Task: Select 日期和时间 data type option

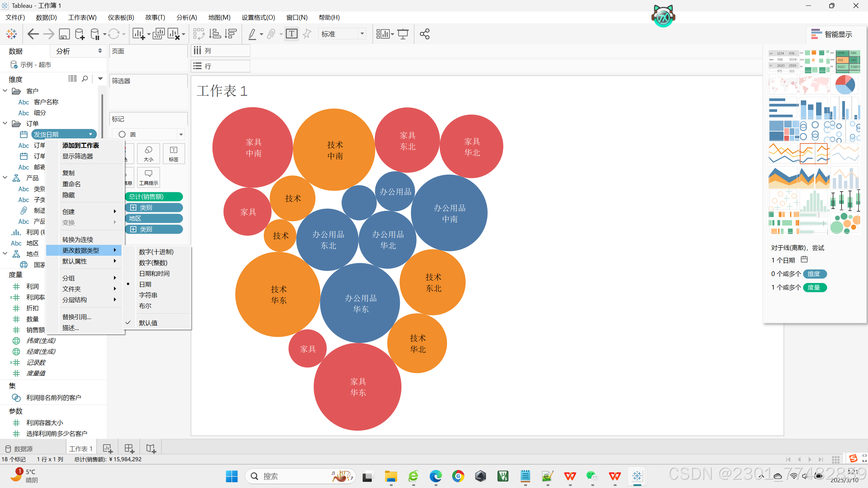Action: click(154, 273)
